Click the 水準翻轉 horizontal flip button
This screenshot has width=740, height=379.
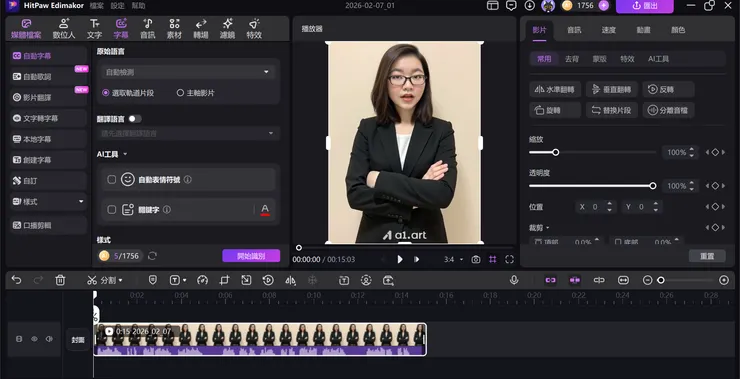pos(555,89)
